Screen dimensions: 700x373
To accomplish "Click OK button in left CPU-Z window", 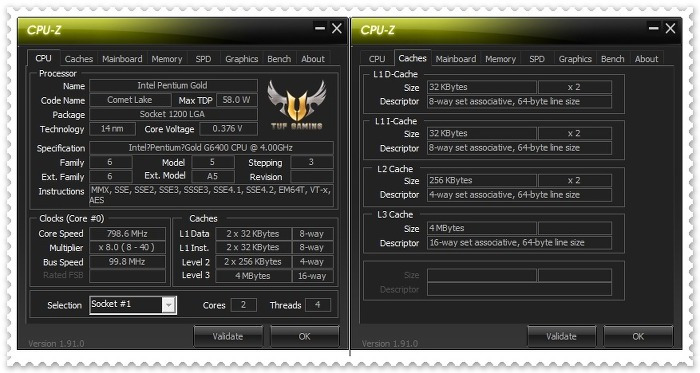I will [304, 336].
